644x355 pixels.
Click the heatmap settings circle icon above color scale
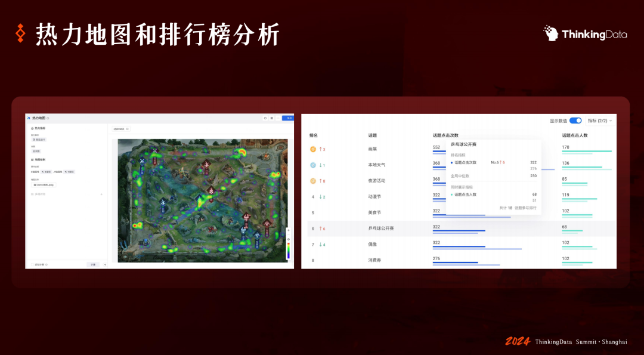(x=289, y=239)
